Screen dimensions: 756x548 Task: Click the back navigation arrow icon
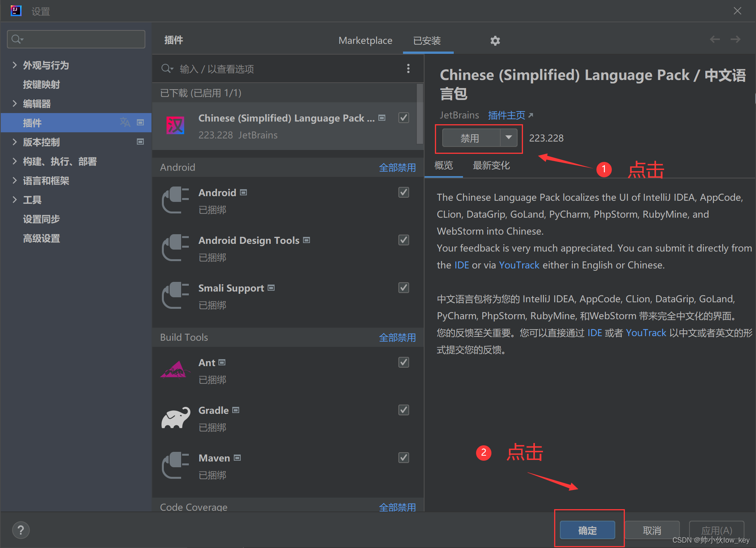coord(714,40)
